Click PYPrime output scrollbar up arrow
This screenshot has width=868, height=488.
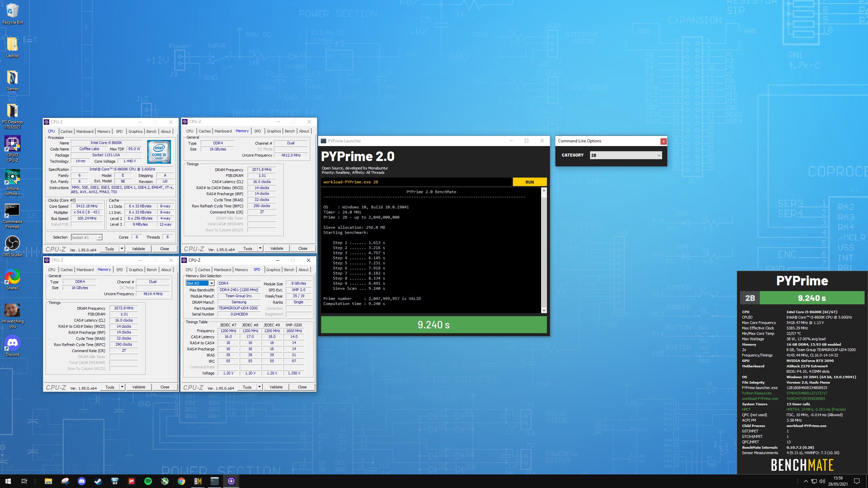(x=544, y=191)
